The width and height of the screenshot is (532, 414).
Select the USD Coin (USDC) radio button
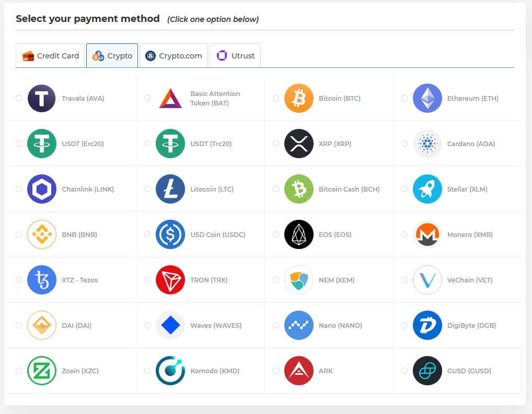pos(147,234)
